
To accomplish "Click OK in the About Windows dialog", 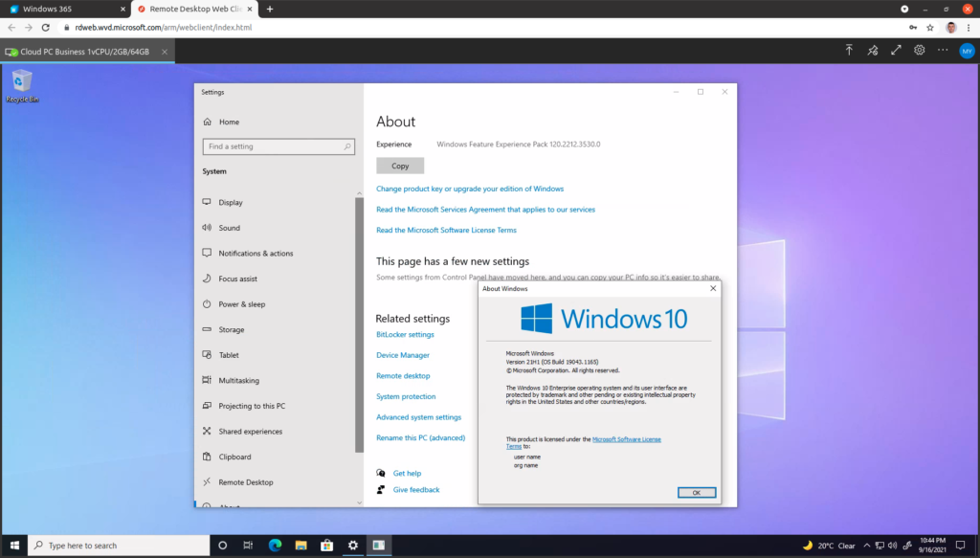I will 697,492.
